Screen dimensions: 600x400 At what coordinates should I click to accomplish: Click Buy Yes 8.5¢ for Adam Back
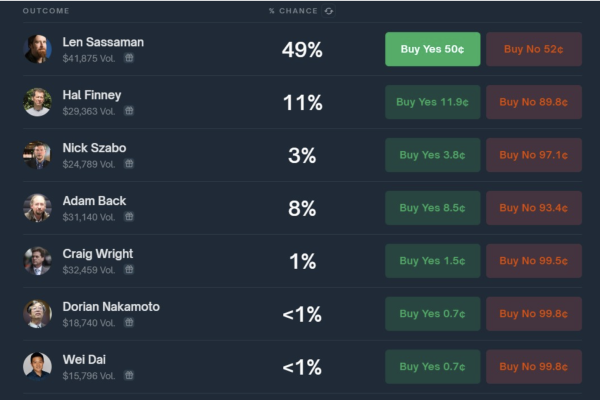[x=432, y=208]
